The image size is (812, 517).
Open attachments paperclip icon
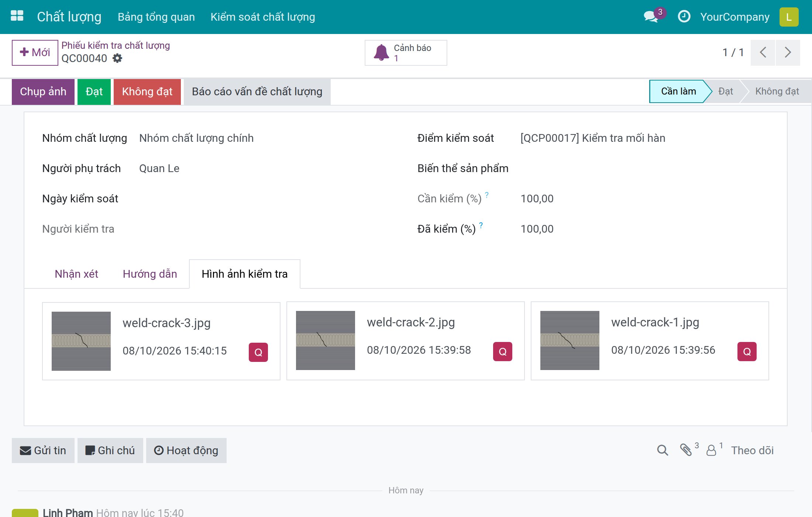pos(686,450)
